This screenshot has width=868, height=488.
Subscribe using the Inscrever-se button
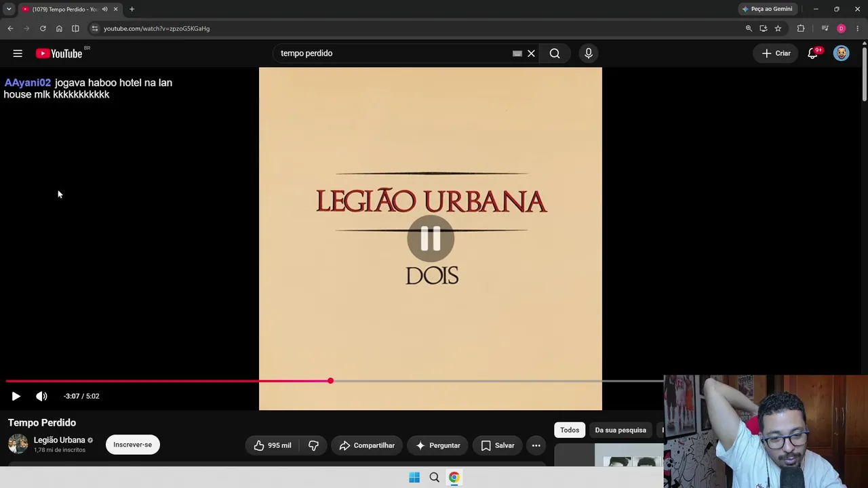coord(133,445)
